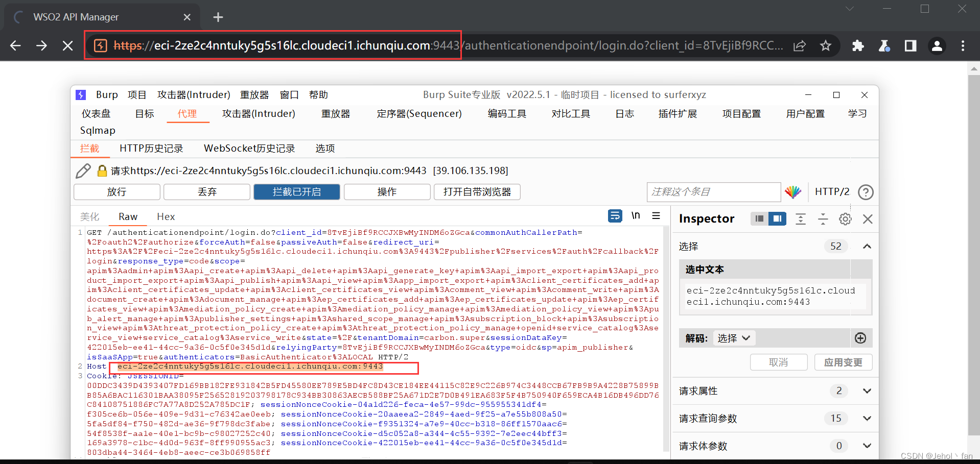Viewport: 980px width, 464px height.
Task: Open Inspector settings gear
Action: [x=845, y=219]
